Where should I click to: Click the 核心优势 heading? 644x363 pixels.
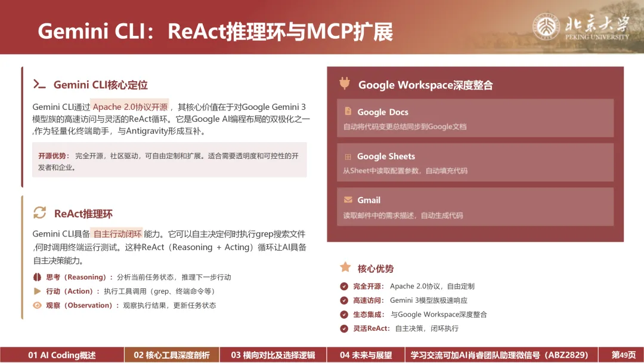pos(376,269)
